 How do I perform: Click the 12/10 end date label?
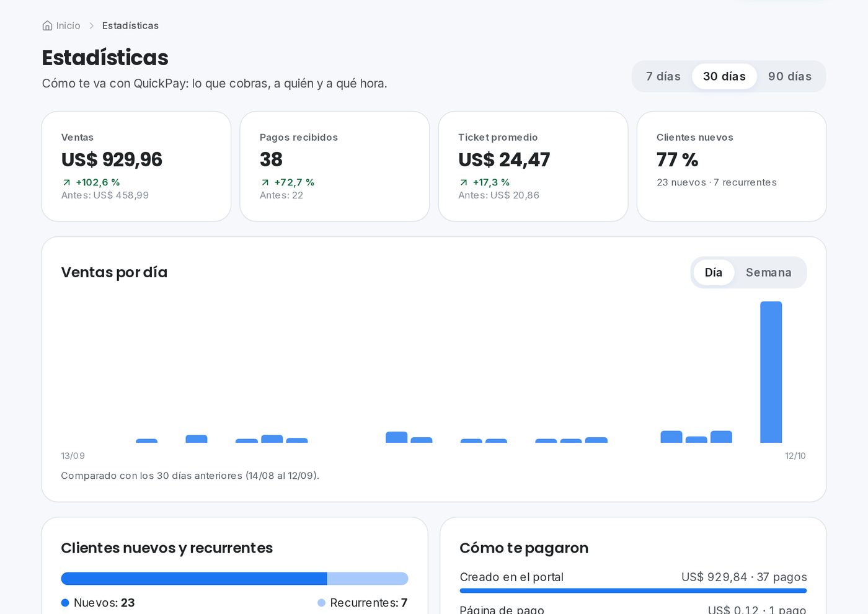coord(795,456)
